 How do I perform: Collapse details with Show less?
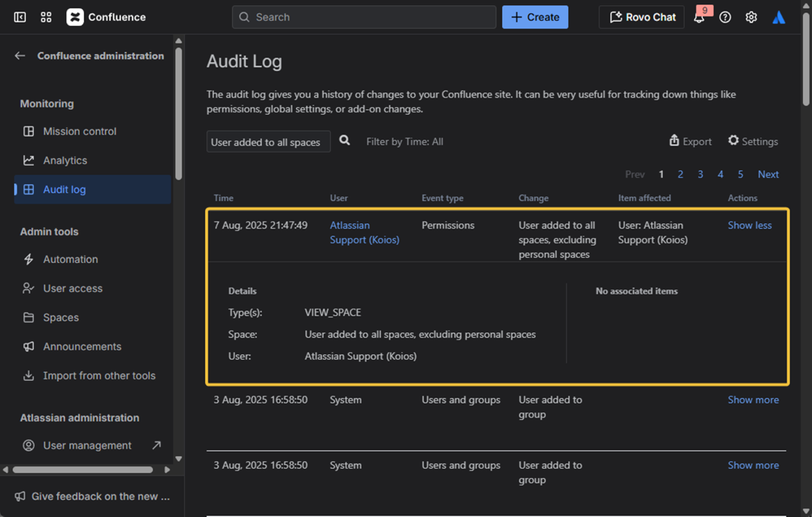[x=749, y=226]
